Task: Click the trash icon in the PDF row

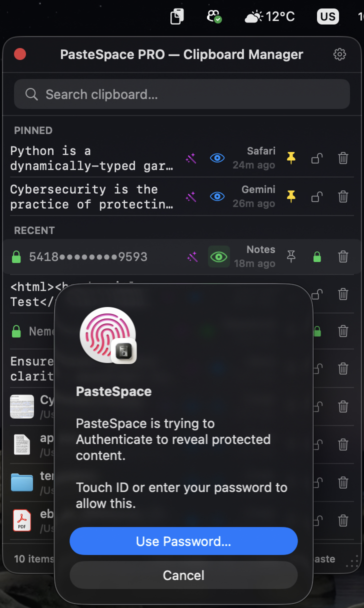Action: [343, 520]
